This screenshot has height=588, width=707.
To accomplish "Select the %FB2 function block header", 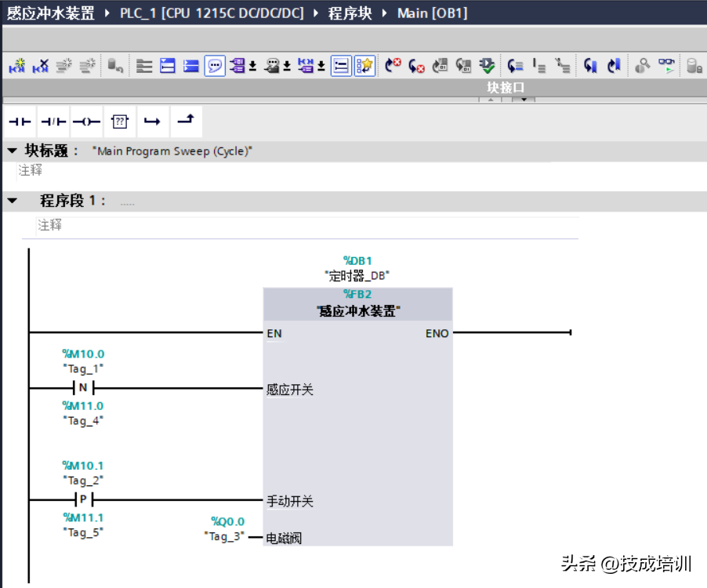I will pyautogui.click(x=357, y=303).
